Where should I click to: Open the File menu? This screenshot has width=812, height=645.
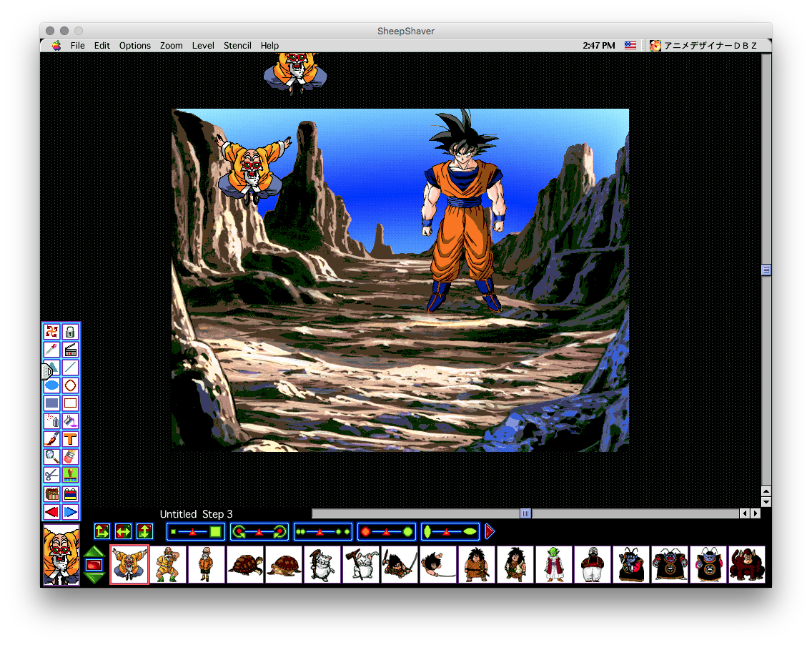78,46
